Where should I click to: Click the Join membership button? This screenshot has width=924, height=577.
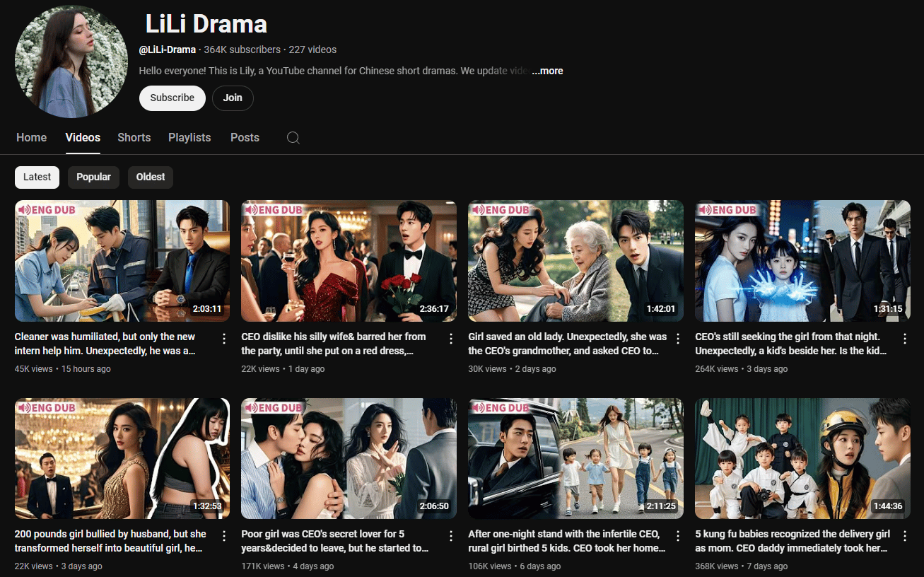233,98
